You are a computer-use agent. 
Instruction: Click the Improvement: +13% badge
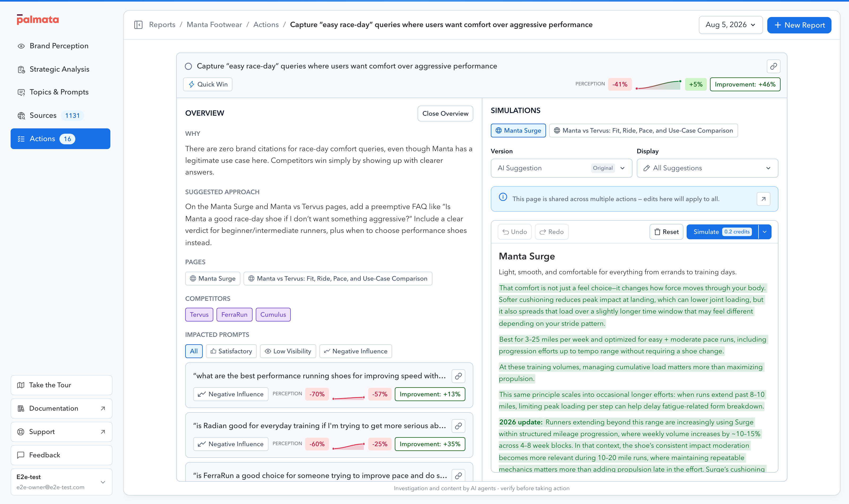point(430,394)
